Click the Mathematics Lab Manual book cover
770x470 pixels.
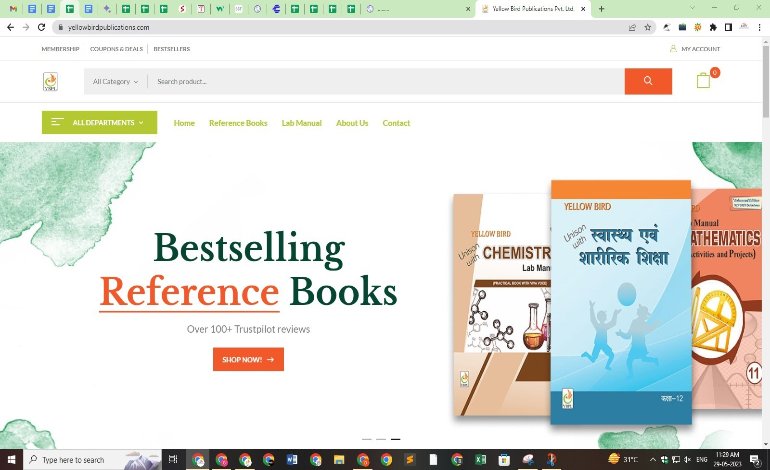coord(727,300)
